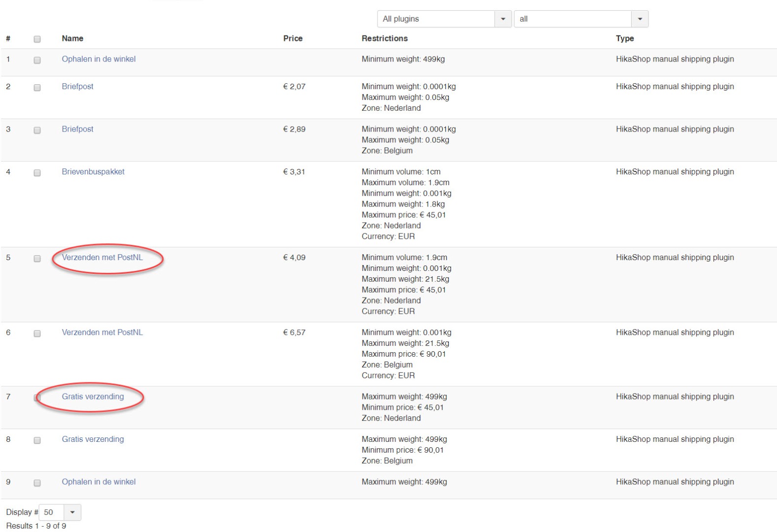
Task: Open Verzenden met PostNL priced € 6,57
Action: point(102,332)
